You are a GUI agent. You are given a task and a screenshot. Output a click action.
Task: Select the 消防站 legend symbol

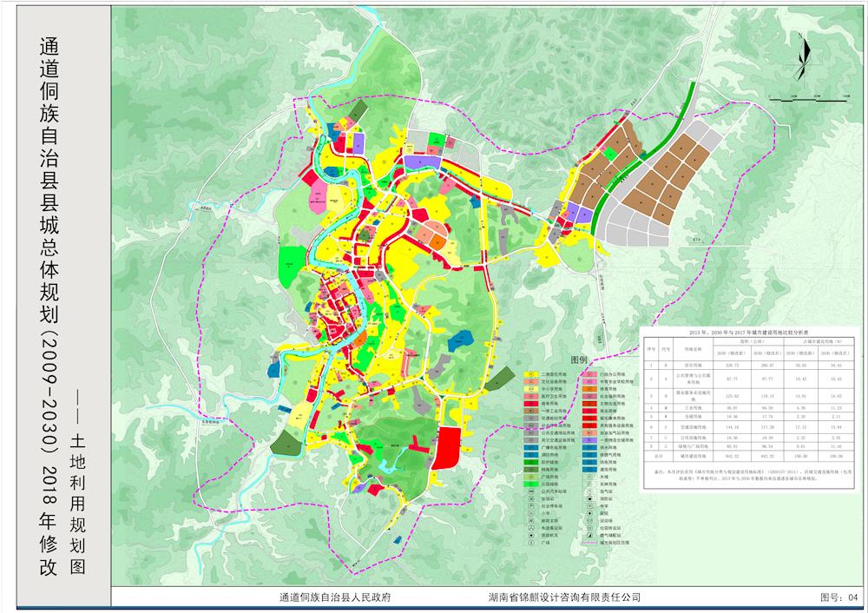590,498
